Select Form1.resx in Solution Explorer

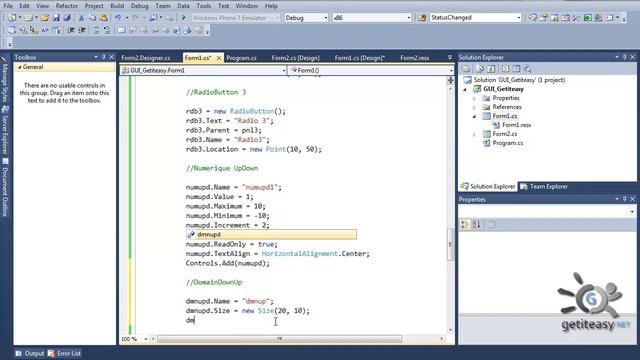click(516, 125)
